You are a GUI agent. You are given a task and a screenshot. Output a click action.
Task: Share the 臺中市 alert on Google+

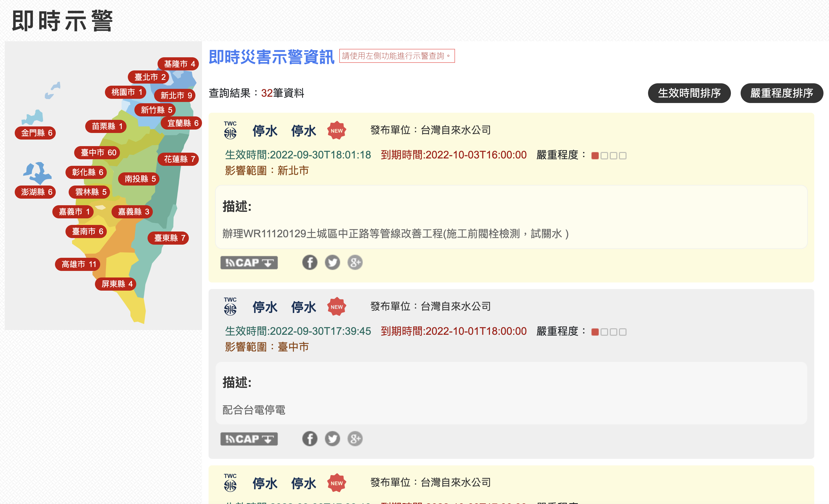355,439
